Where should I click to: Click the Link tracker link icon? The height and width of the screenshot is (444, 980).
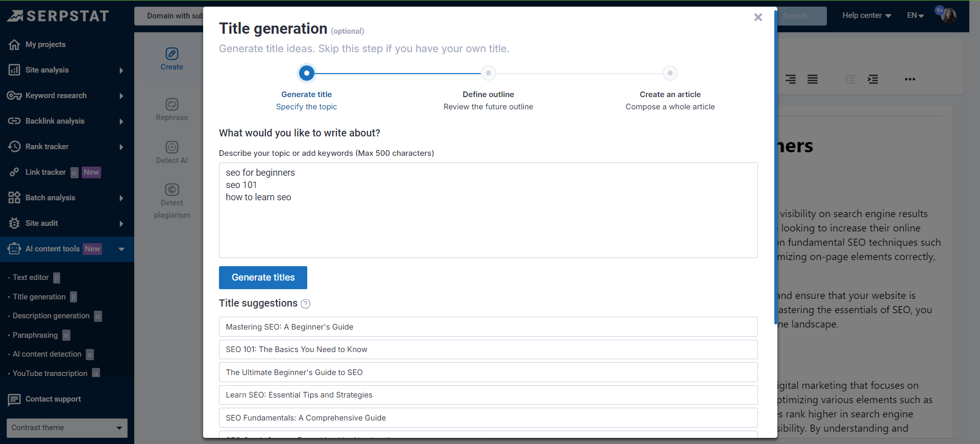tap(14, 172)
